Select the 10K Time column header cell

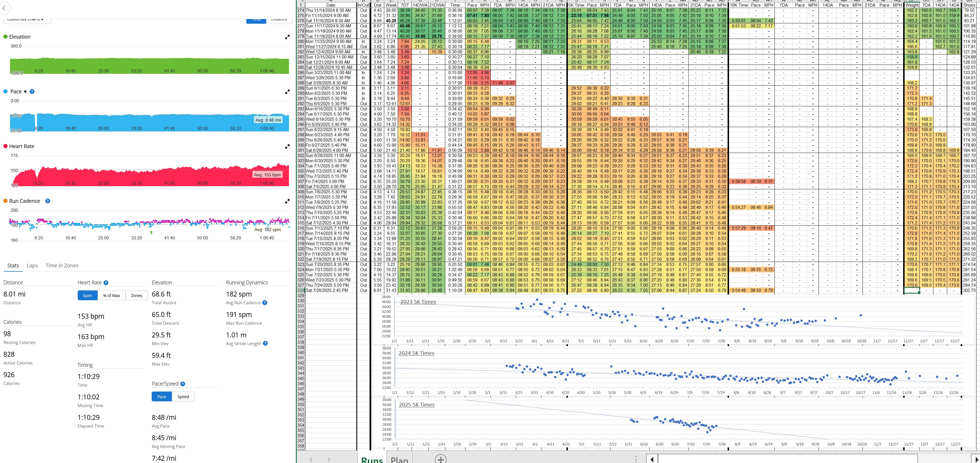[x=739, y=5]
